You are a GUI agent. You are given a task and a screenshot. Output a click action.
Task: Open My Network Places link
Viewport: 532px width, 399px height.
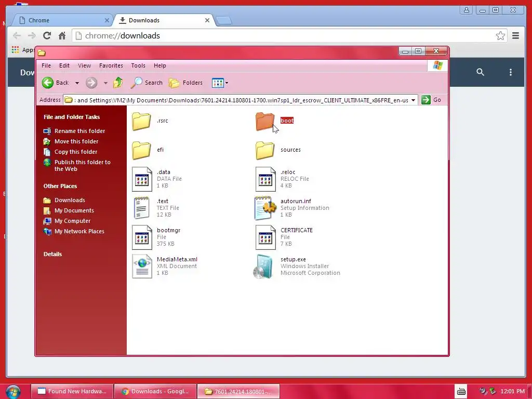point(79,231)
